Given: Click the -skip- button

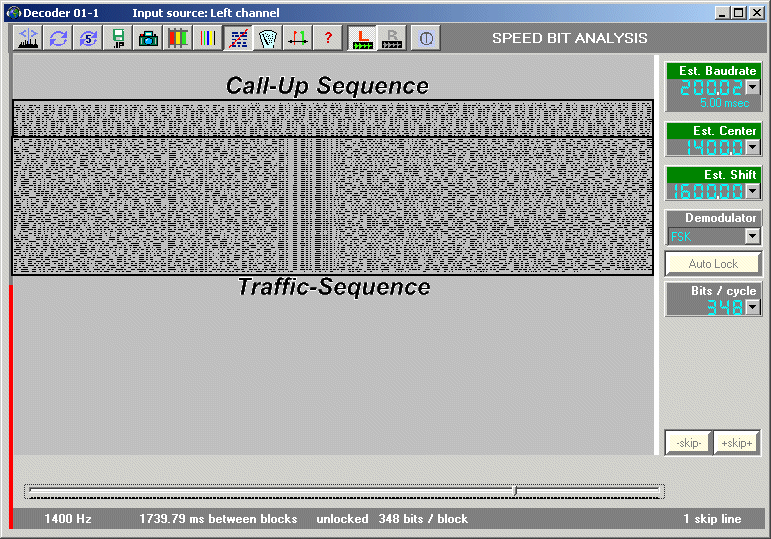Looking at the screenshot, I should [x=688, y=443].
